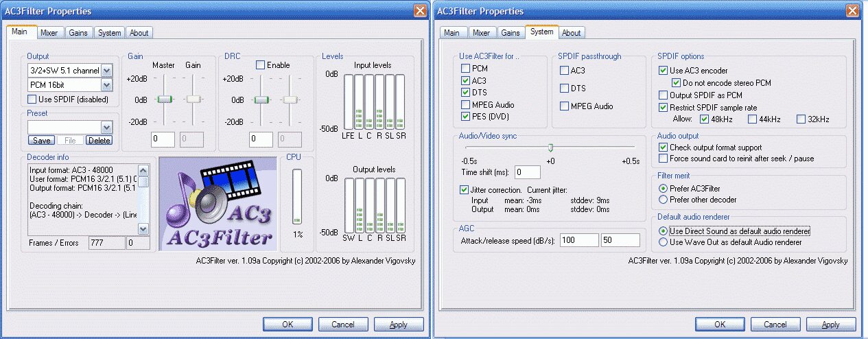Enable Output SPDIF as PCM

click(x=663, y=95)
